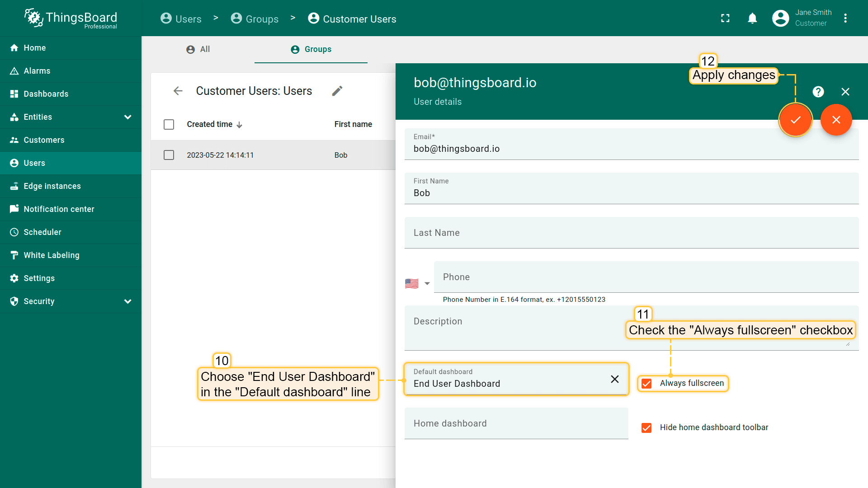
Task: Switch to the All tab
Action: tap(198, 49)
